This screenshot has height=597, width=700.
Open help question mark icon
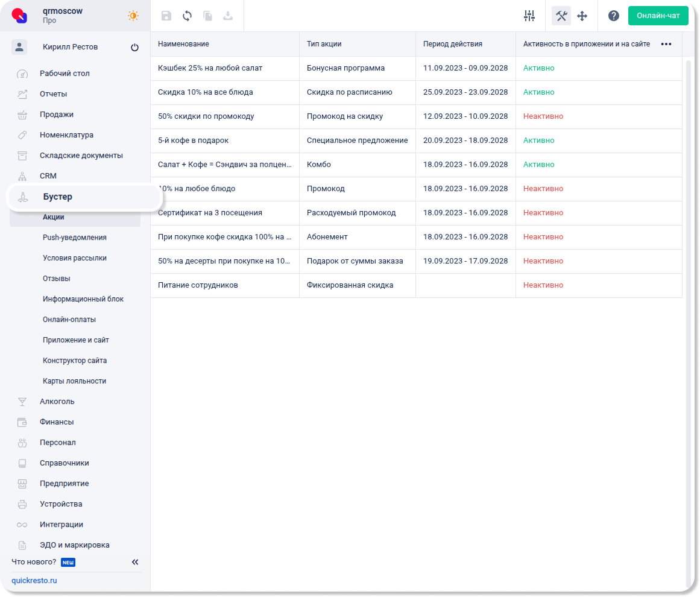(614, 16)
